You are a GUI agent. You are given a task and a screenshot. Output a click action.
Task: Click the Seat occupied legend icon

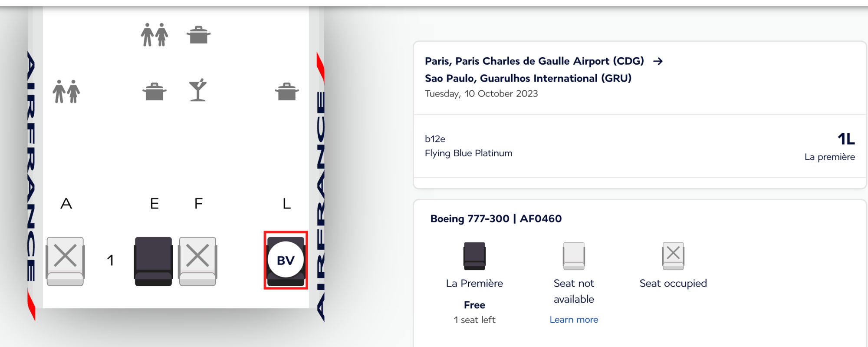pos(673,256)
